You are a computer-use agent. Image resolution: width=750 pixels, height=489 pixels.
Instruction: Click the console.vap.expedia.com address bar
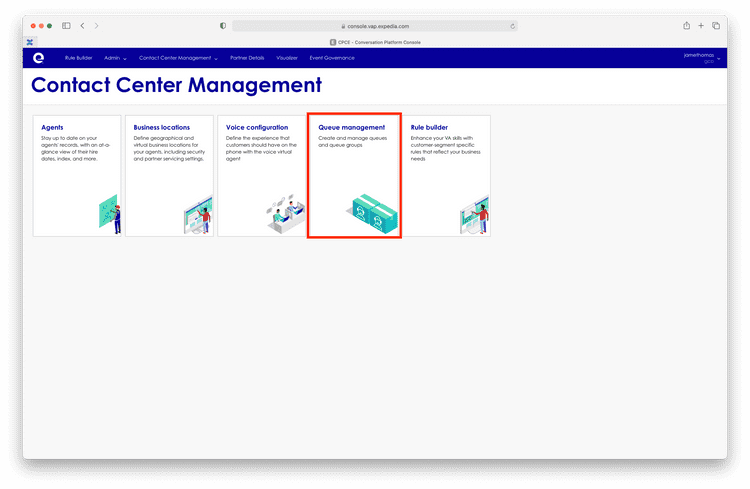[375, 26]
